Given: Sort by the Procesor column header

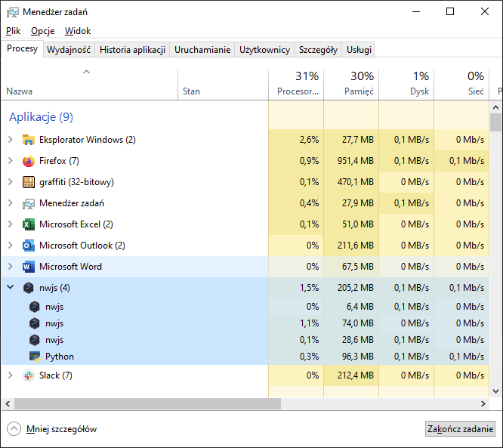Looking at the screenshot, I should tap(296, 83).
